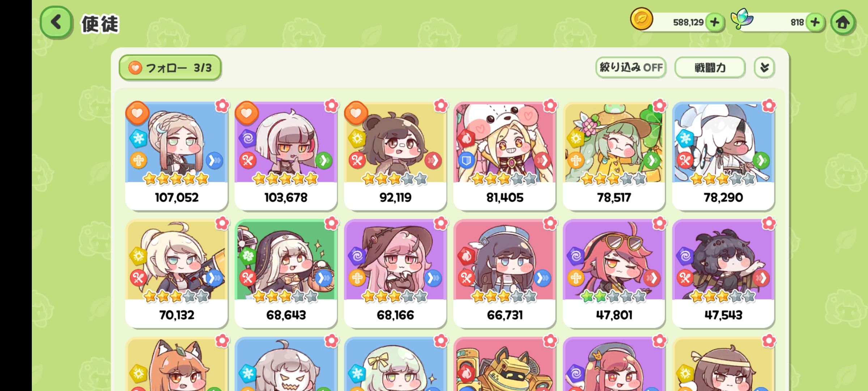The image size is (868, 391).
Task: Click the gold coin icon
Action: tap(642, 19)
